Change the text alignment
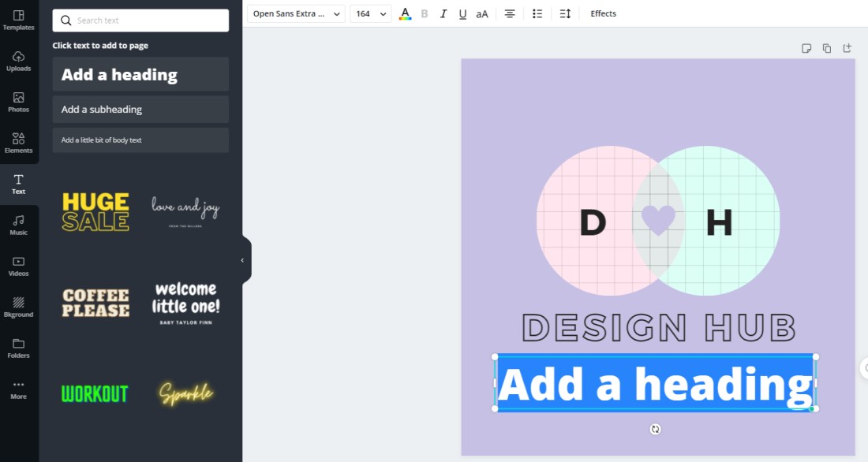Image resolution: width=868 pixels, height=462 pixels. click(x=510, y=14)
